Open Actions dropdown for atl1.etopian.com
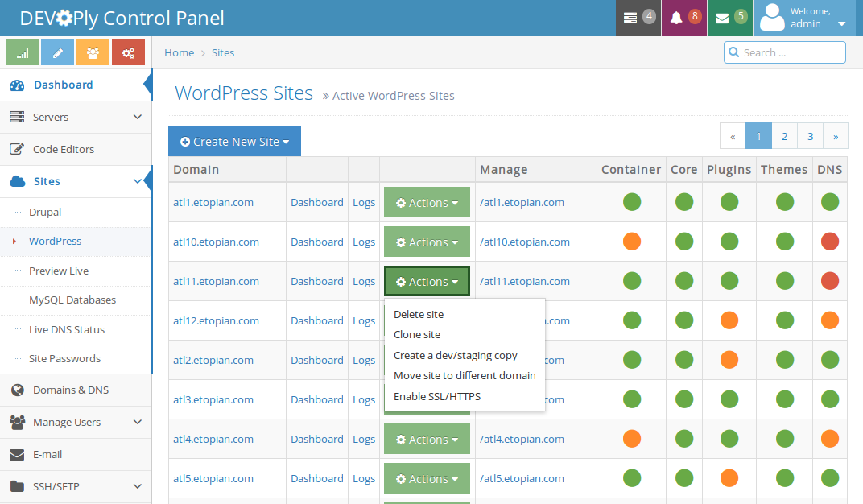This screenshot has height=504, width=863. coord(427,203)
